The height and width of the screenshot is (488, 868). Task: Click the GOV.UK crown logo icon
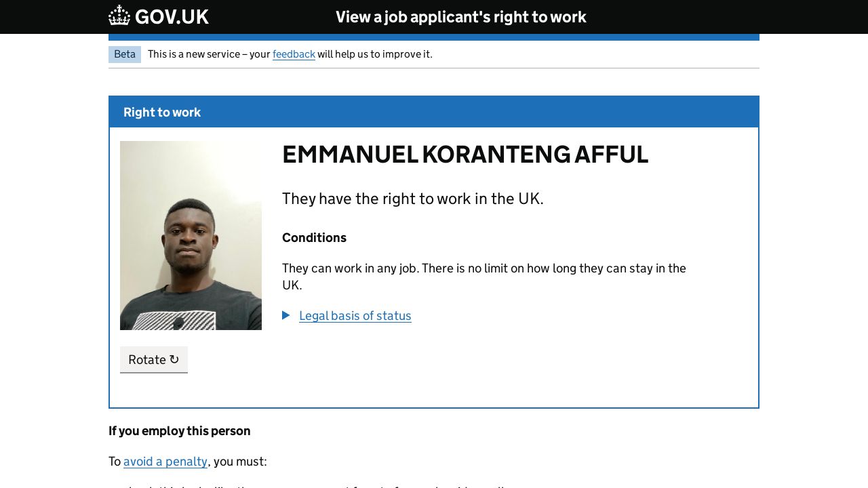119,16
